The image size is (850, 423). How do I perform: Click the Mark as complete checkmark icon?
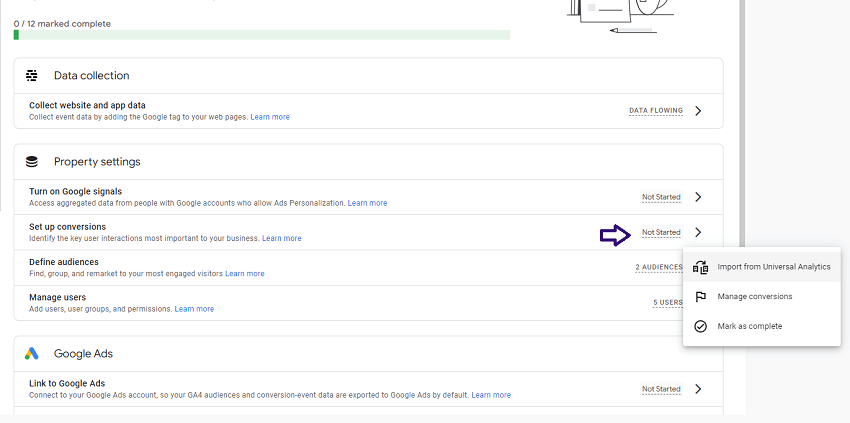point(700,326)
